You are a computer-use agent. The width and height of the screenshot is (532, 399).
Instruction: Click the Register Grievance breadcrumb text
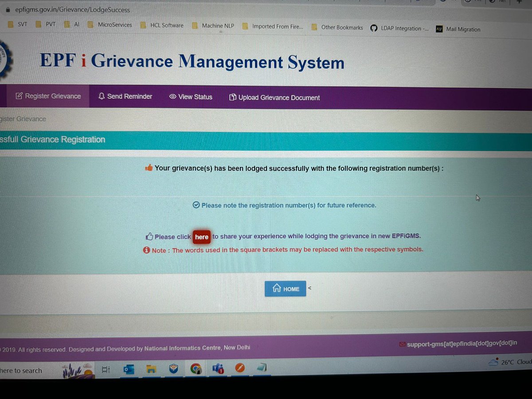(x=23, y=119)
